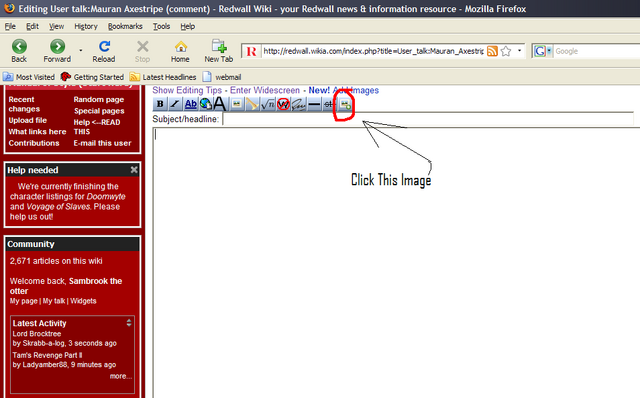Apply italic formatting from the toolbar

point(175,104)
